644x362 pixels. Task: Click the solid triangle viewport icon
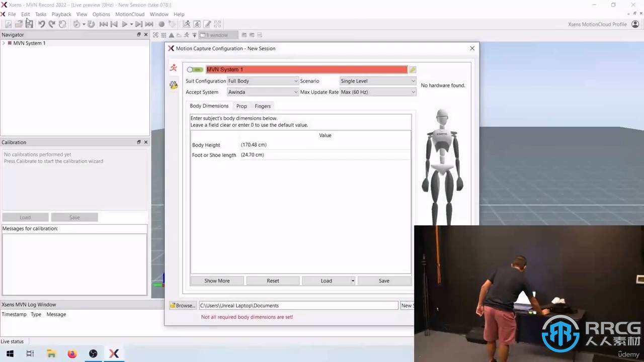172,35
